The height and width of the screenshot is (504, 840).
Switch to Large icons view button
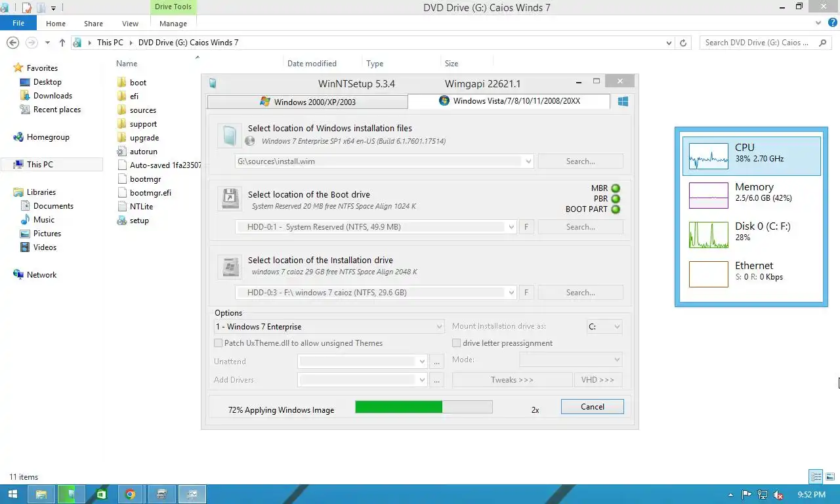[829, 476]
